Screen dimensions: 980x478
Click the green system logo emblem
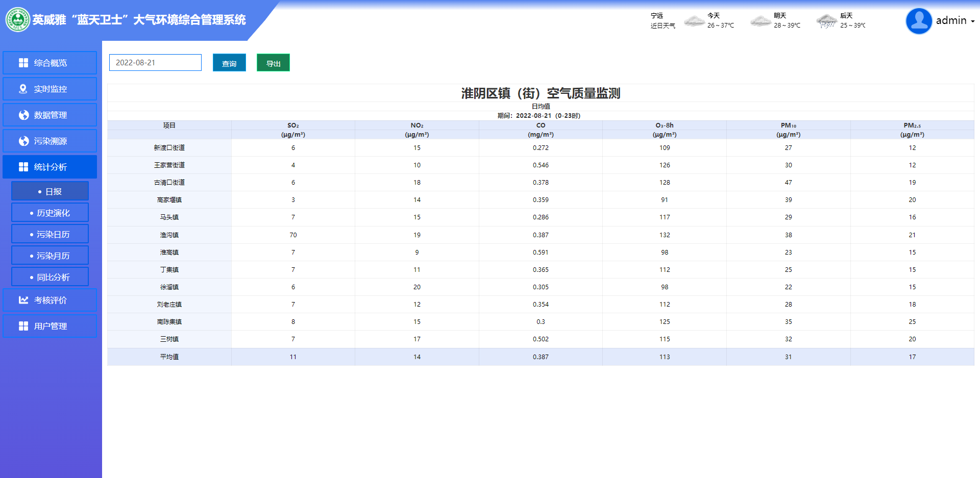point(18,20)
